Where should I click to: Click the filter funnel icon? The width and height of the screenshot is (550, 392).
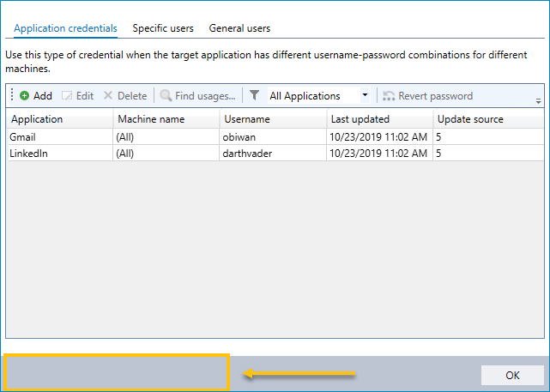tap(254, 95)
